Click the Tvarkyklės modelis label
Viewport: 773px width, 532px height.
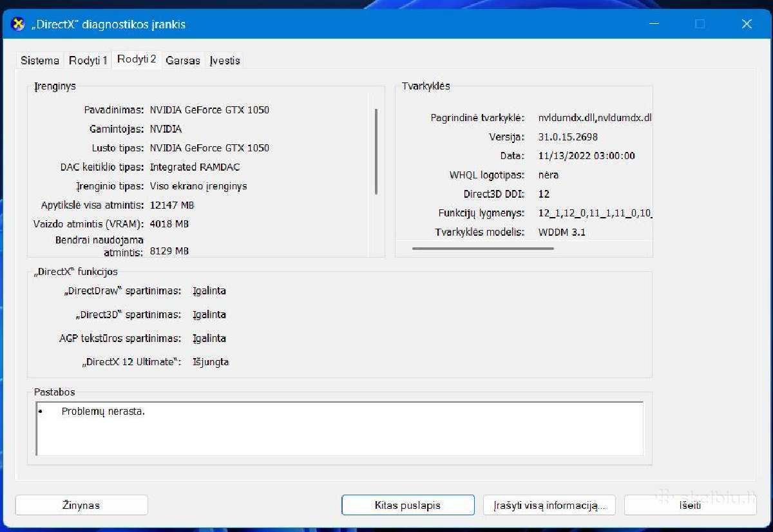(480, 232)
